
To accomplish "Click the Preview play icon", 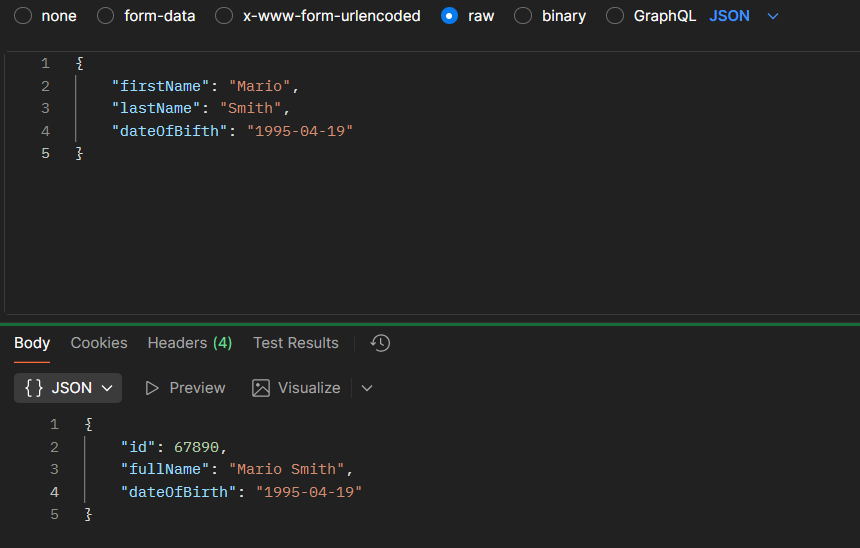I will point(152,388).
